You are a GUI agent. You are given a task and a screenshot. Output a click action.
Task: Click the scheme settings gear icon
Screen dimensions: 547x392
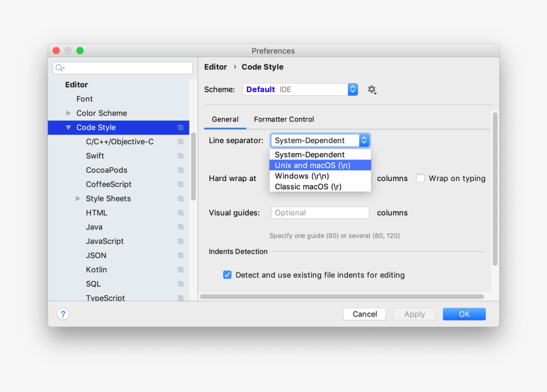[x=372, y=90]
